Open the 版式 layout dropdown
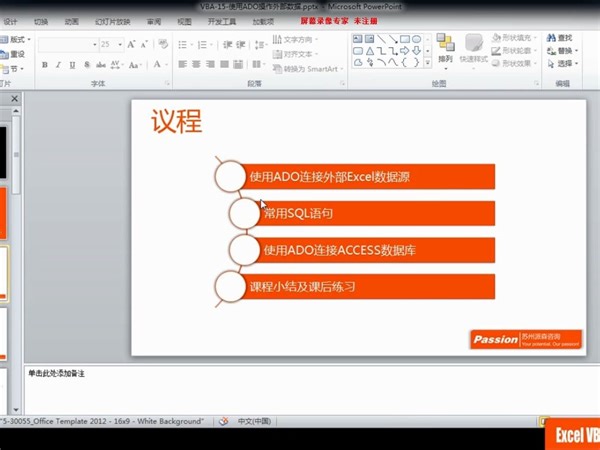This screenshot has height=450, width=600. coord(16,39)
